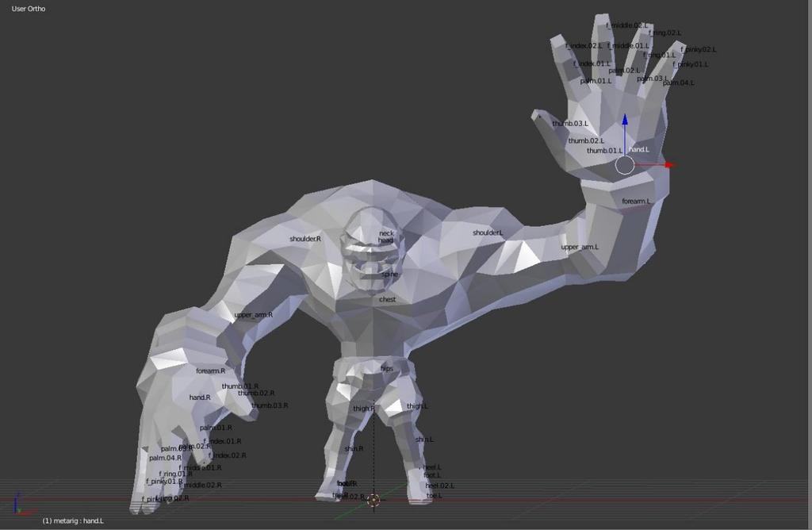Select the upper_arm.R bone label
812x530 pixels.
click(x=253, y=315)
